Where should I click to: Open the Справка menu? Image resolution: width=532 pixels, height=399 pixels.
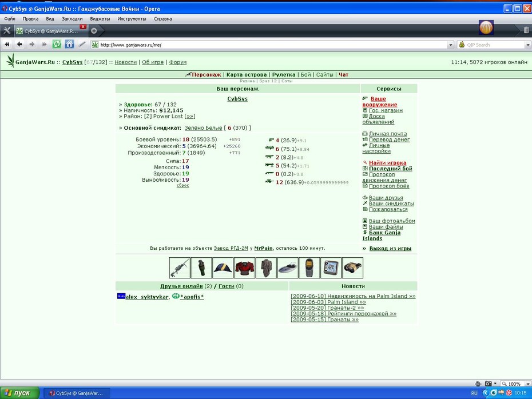pyautogui.click(x=162, y=19)
